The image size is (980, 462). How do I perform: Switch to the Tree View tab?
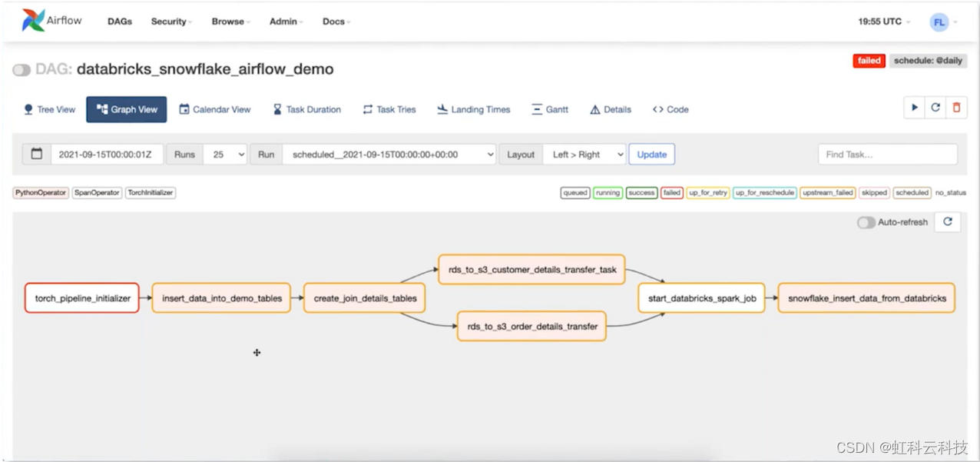coord(49,109)
